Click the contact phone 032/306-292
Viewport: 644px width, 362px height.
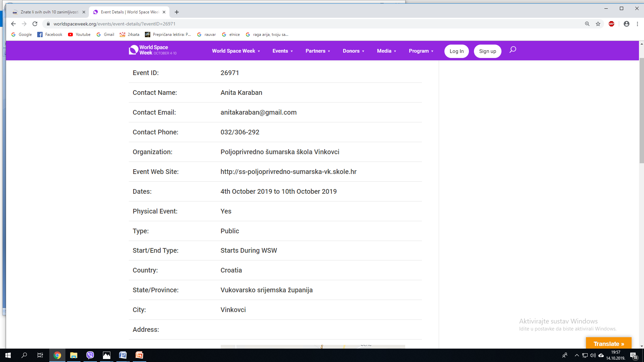tap(240, 132)
